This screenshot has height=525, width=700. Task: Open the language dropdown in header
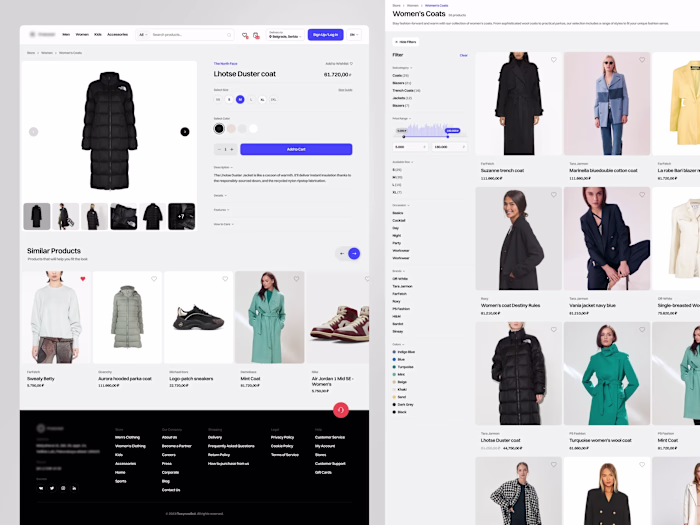(x=354, y=35)
